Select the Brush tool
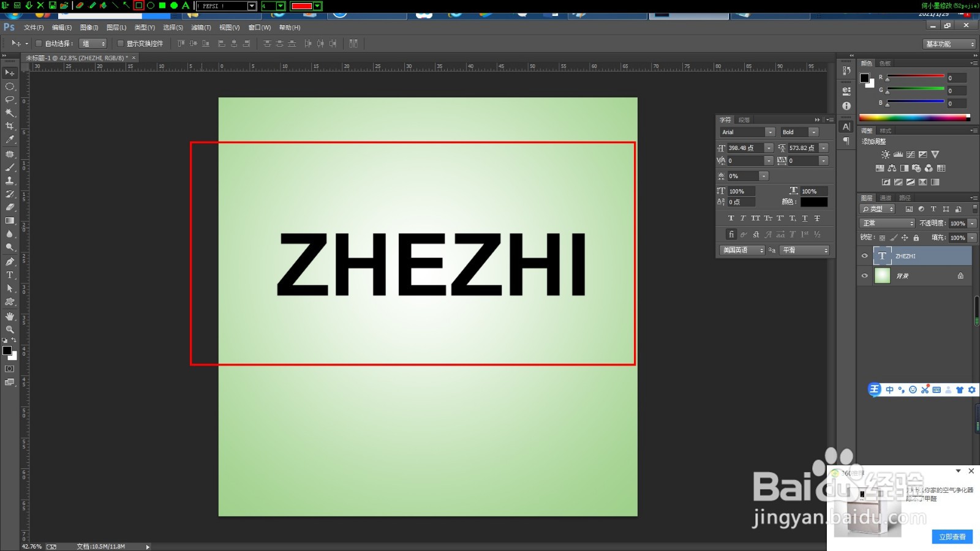 click(x=10, y=167)
